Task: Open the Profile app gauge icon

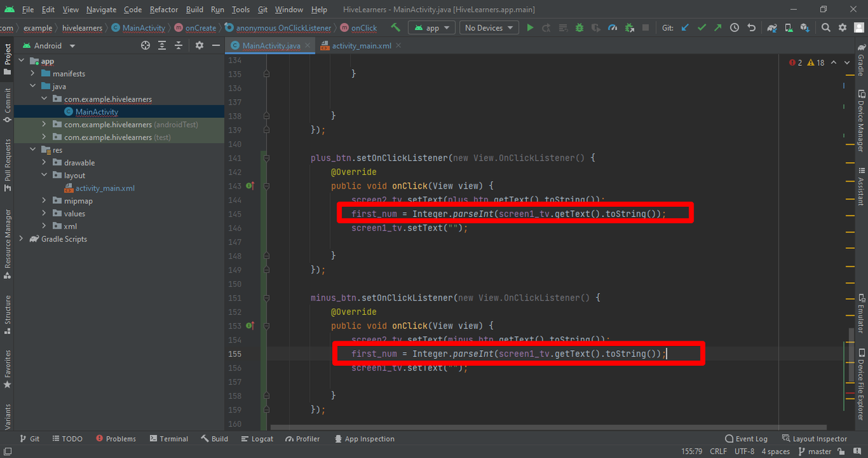Action: (612, 28)
